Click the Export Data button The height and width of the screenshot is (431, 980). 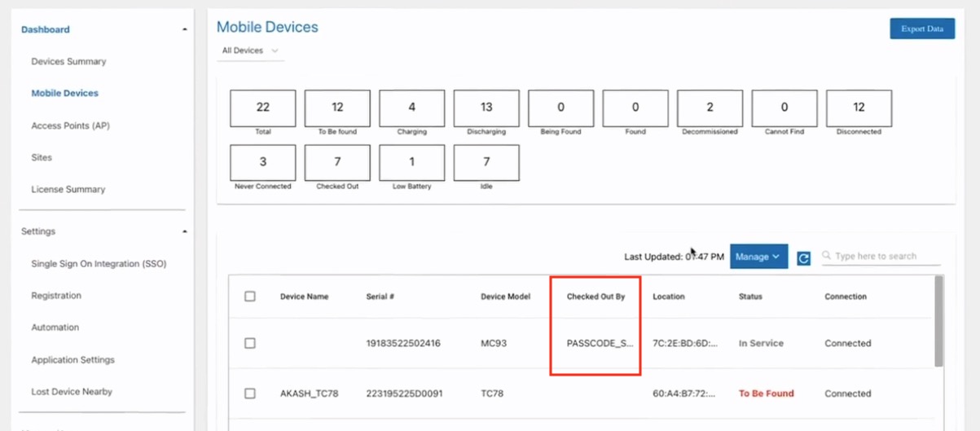tap(921, 29)
